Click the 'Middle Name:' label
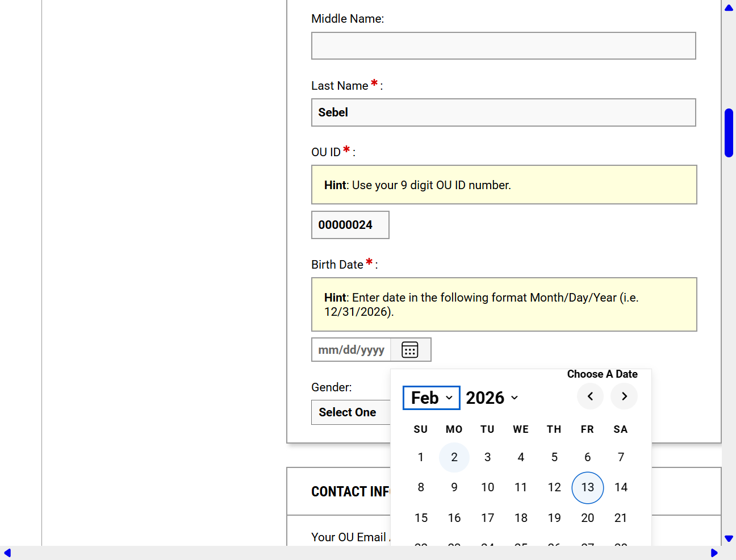This screenshot has width=736, height=560. coord(348,19)
